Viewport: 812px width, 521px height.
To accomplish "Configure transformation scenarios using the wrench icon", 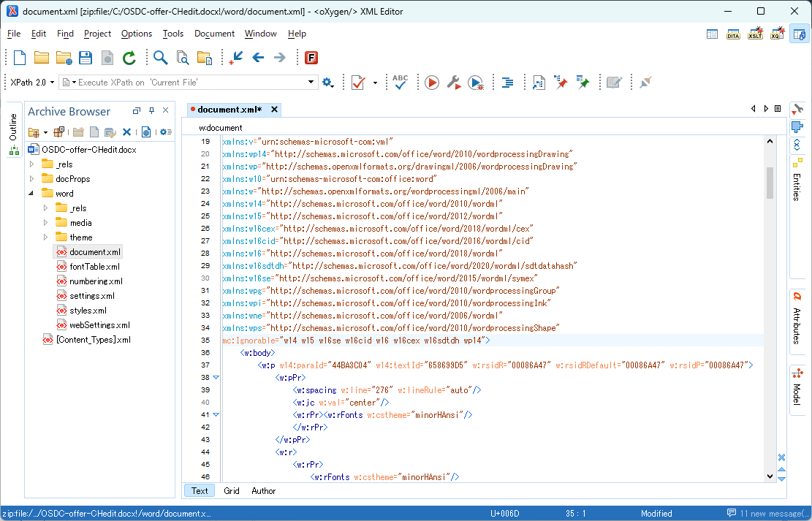I will [x=454, y=82].
